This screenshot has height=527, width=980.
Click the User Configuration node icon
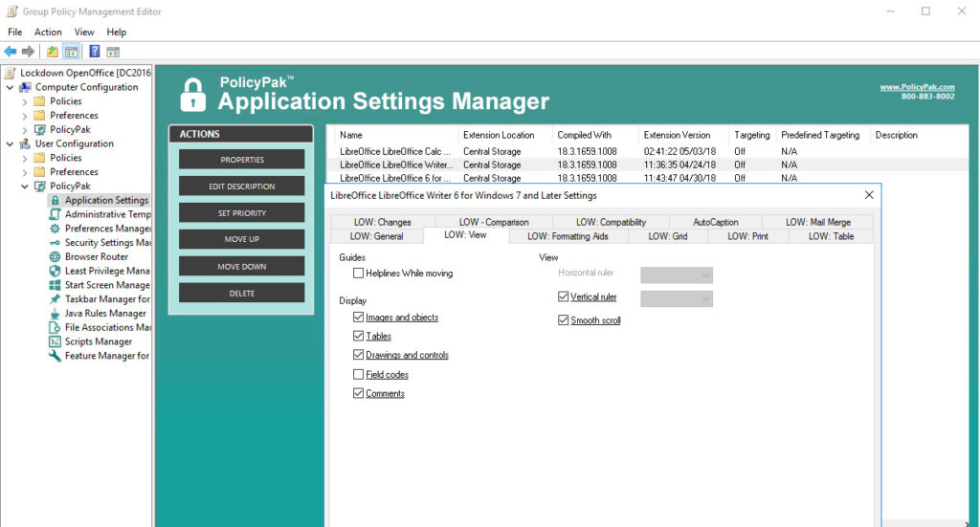pos(25,143)
